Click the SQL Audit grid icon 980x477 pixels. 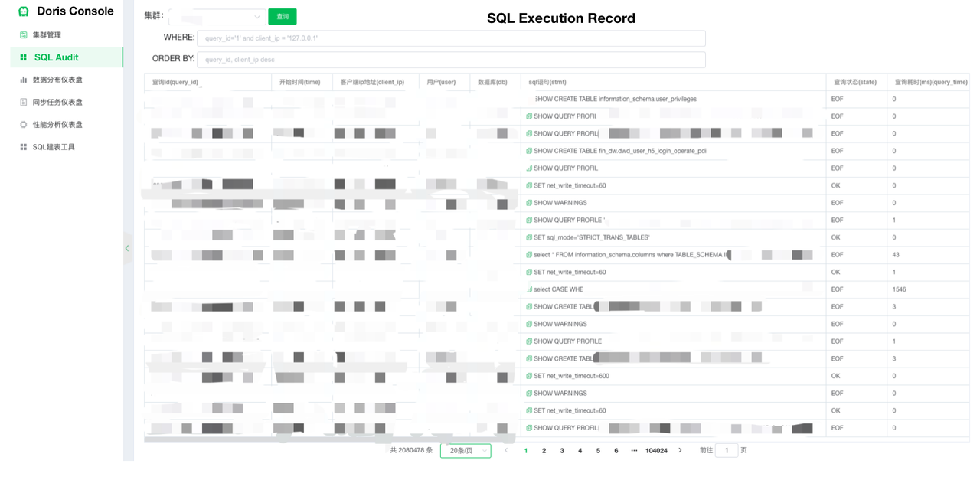[x=24, y=57]
